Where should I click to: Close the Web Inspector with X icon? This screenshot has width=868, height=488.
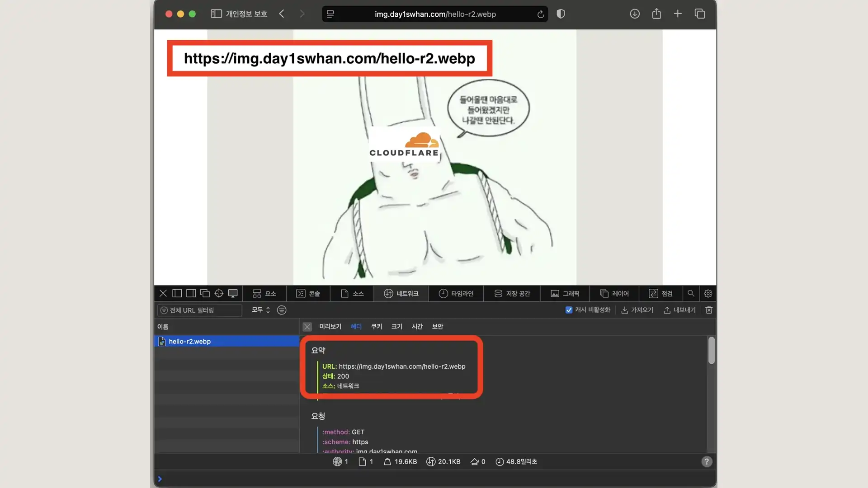[x=163, y=293]
